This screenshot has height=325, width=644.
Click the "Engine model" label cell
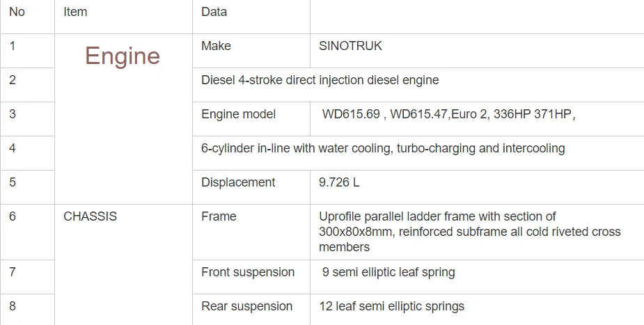[x=238, y=114]
